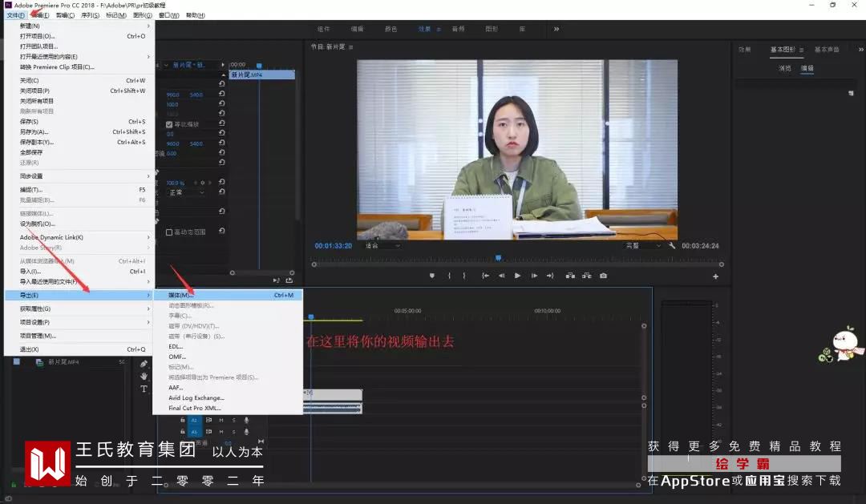Click the Lift button in program monitor
Viewport: 866px width, 504px height.
coord(570,276)
